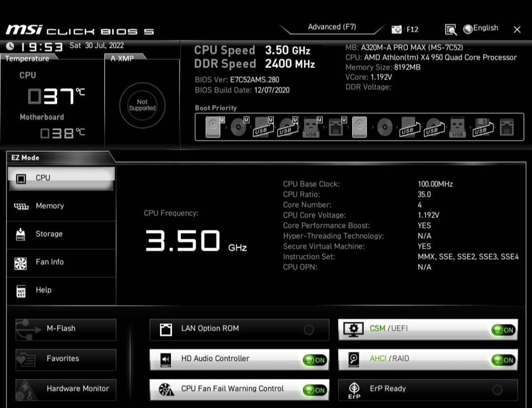Open the Storage section
532x408 pixels.
pyautogui.click(x=62, y=234)
